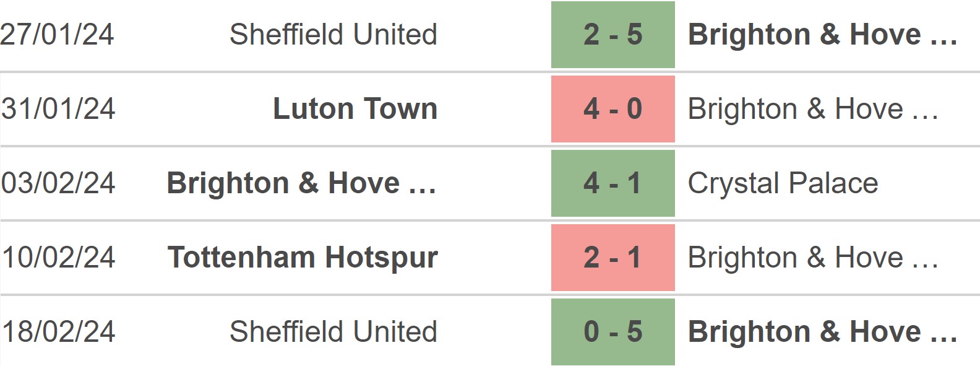
Task: Select the 10/02/24 match date
Action: [58, 258]
